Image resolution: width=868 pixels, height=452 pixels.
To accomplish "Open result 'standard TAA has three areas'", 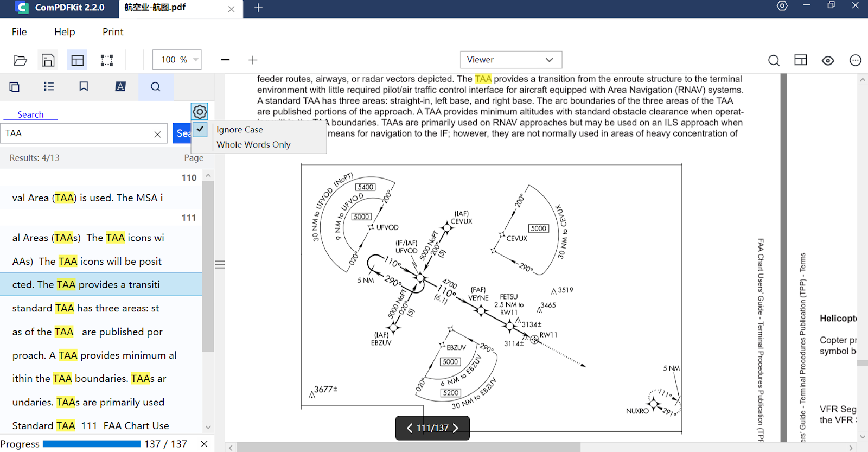I will [101, 308].
